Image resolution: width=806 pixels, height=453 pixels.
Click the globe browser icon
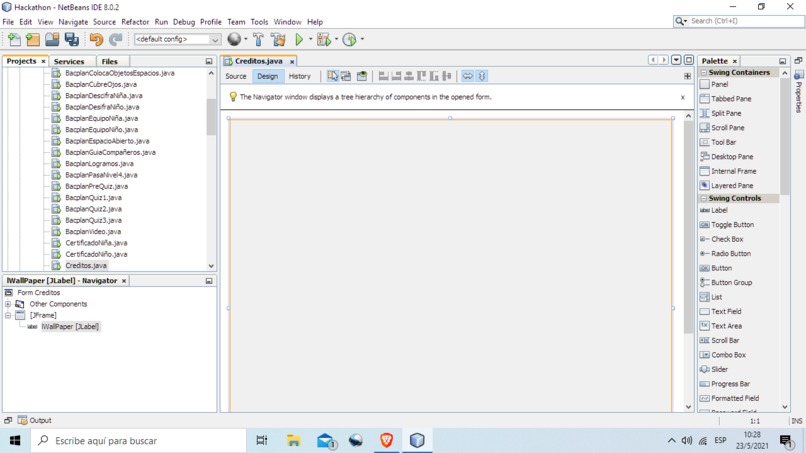pos(234,39)
